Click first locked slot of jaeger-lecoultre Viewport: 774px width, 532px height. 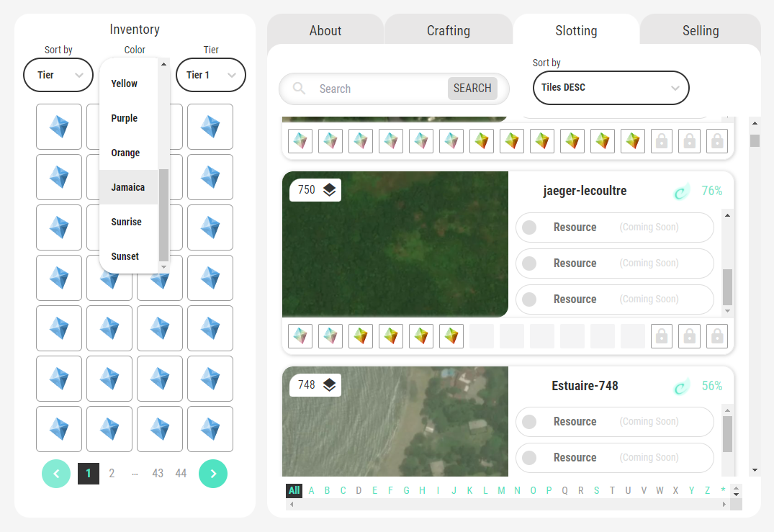tap(662, 336)
